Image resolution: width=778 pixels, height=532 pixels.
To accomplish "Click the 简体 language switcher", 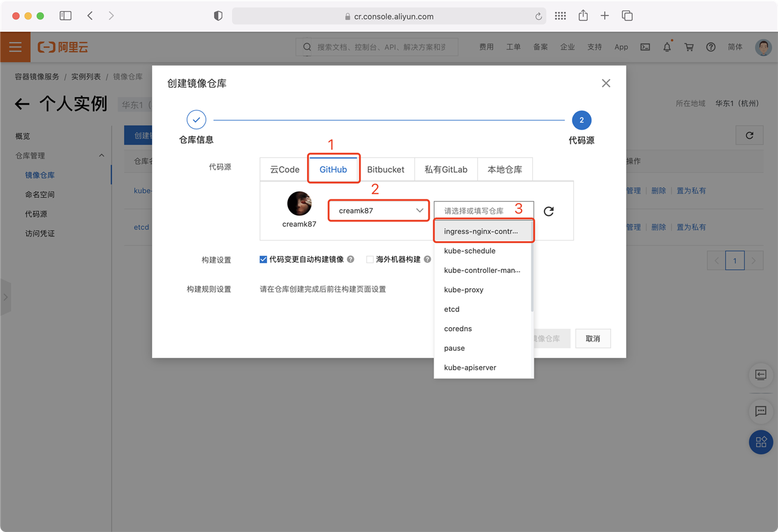I will [x=735, y=47].
